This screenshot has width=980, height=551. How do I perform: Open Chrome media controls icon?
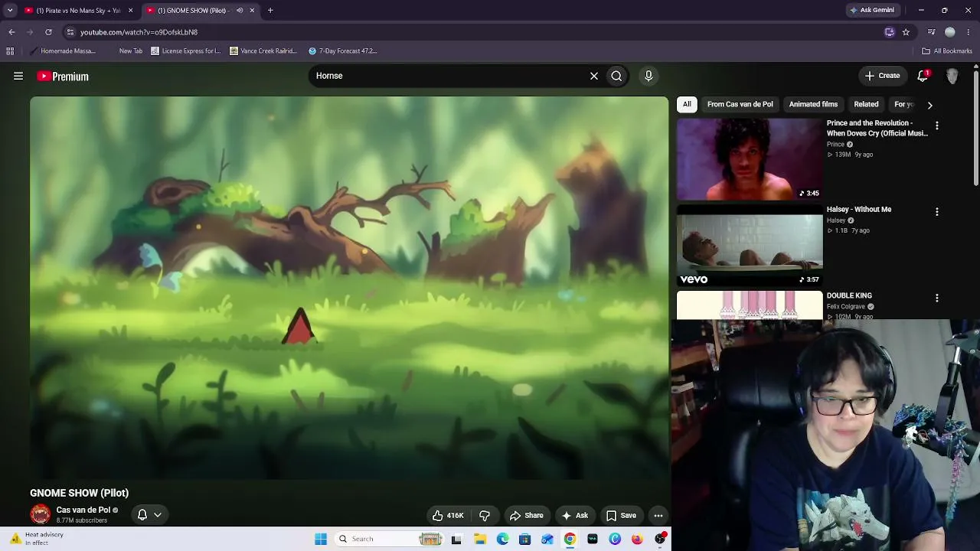click(931, 32)
